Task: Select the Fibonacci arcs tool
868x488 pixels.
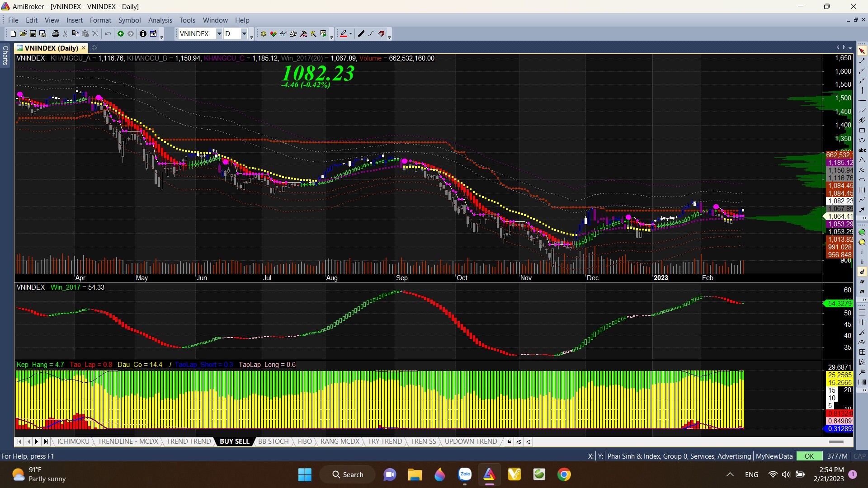Action: pos(862,342)
